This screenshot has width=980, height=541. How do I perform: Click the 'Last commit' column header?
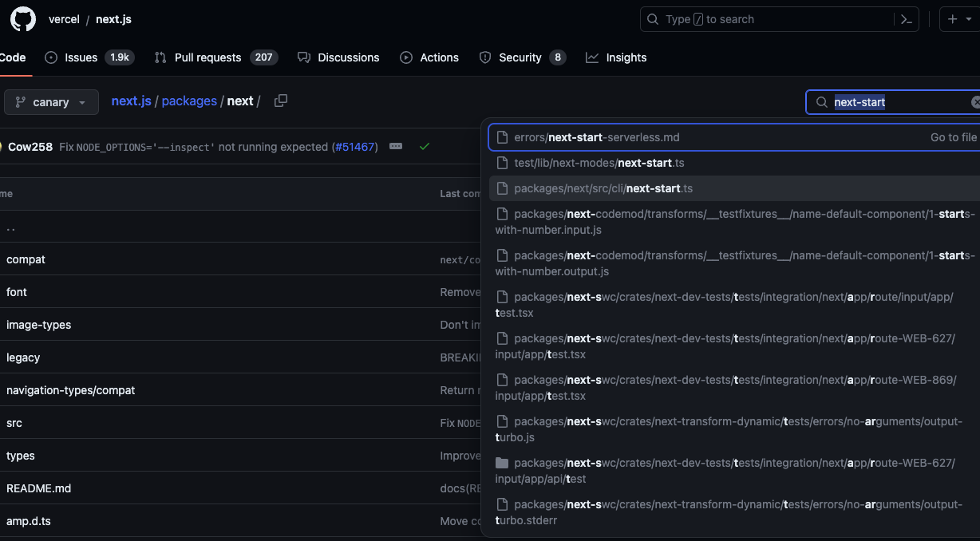[x=460, y=194]
